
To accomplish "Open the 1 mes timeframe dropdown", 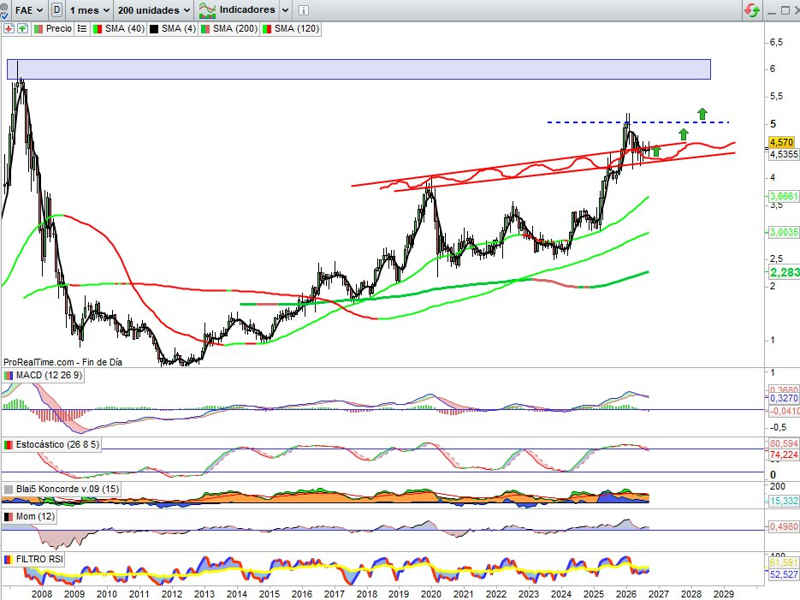I will click(89, 10).
